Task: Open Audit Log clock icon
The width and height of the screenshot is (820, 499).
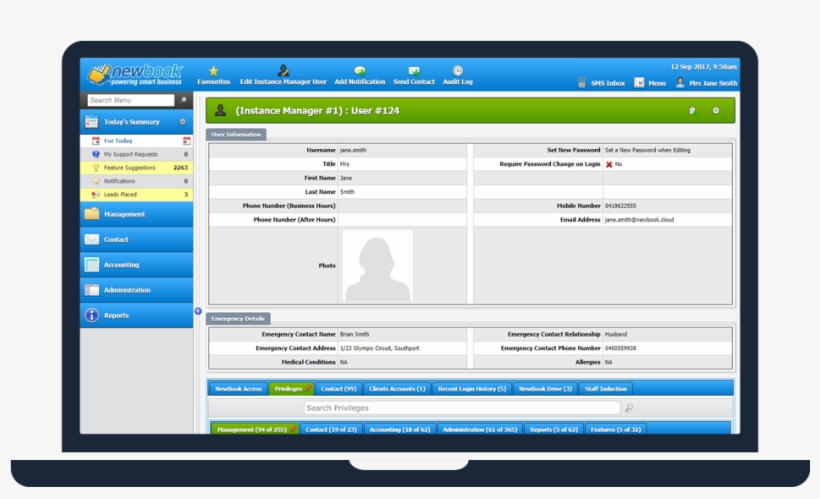Action: tap(458, 71)
